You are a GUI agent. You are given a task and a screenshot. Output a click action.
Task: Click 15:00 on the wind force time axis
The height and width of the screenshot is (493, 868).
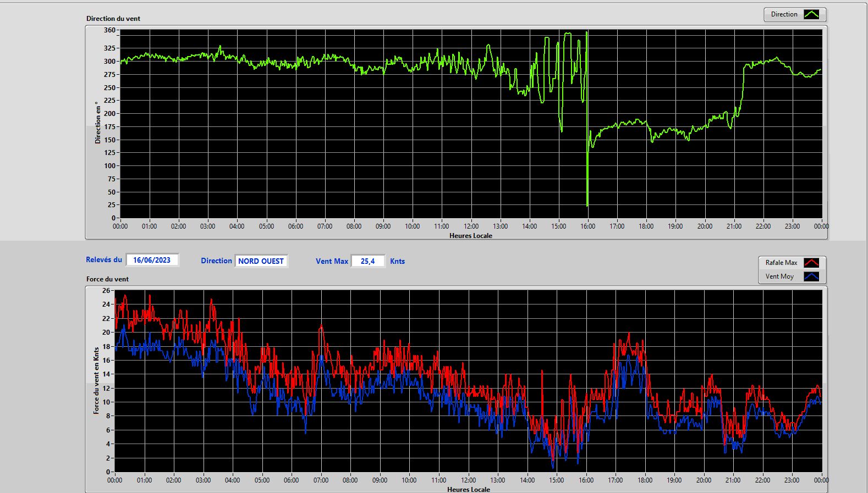tap(556, 480)
